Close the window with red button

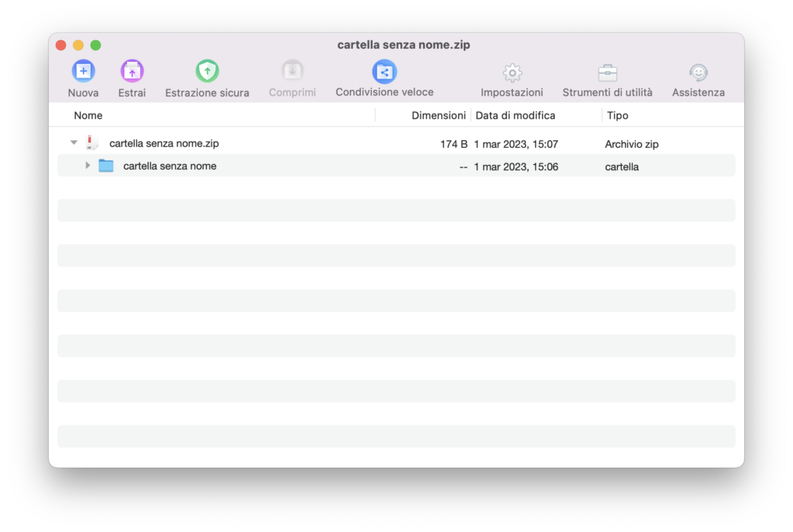coord(61,45)
